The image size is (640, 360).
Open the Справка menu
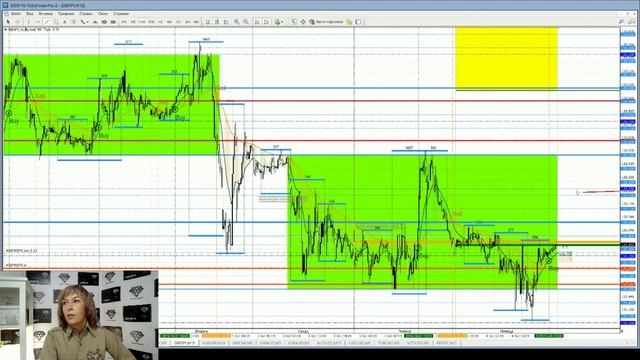tap(121, 13)
